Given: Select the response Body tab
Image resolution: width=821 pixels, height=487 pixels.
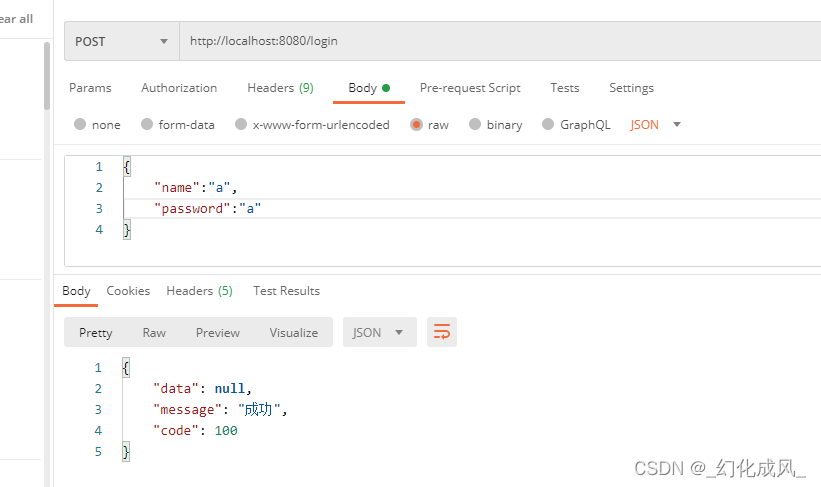Looking at the screenshot, I should tap(76, 291).
